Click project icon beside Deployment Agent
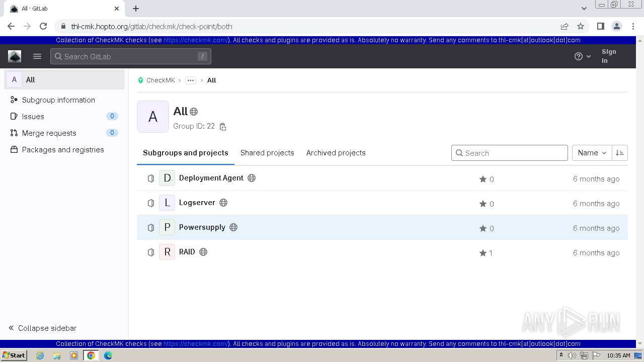This screenshot has width=644, height=362. tap(151, 178)
